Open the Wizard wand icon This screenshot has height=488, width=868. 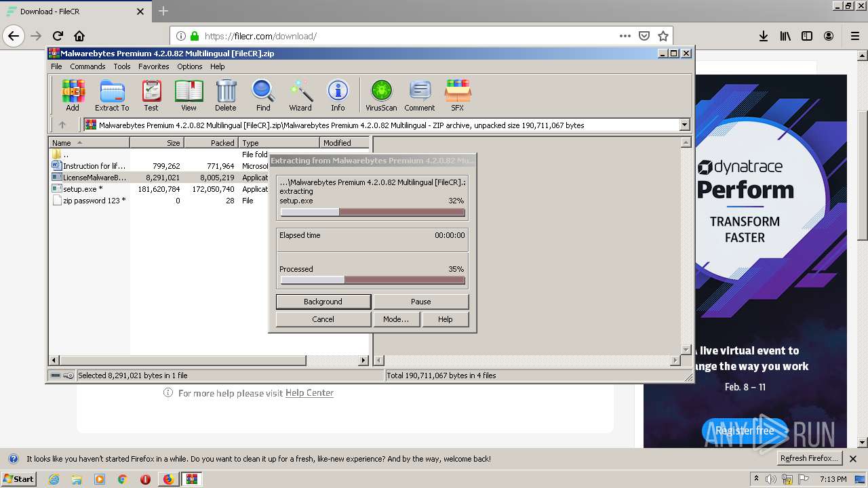[x=300, y=95]
